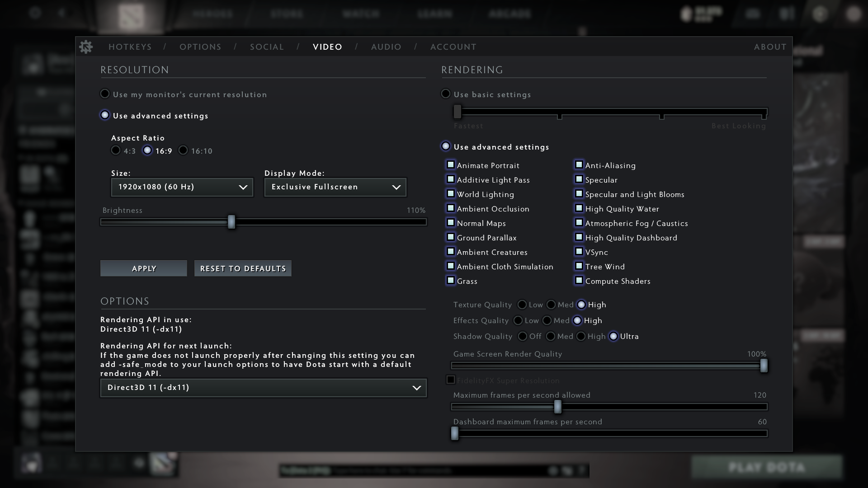The height and width of the screenshot is (488, 868).
Task: Toggle the VSync checkbox
Action: [x=579, y=251]
